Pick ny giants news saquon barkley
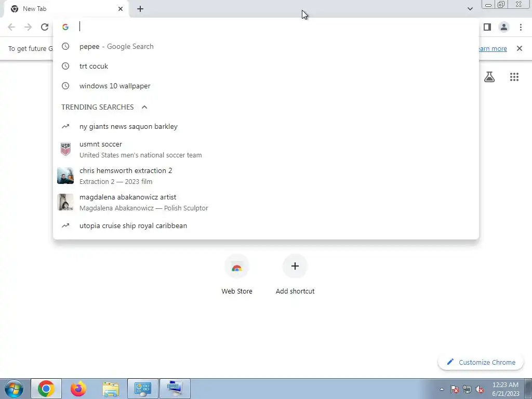 266,126
